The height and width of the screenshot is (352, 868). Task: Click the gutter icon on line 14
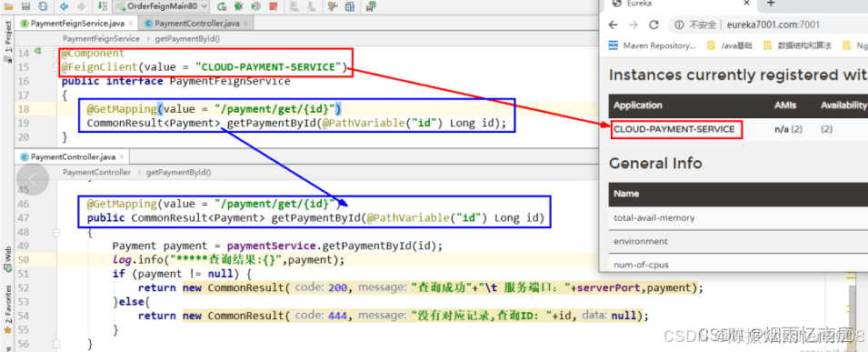pyautogui.click(x=38, y=52)
